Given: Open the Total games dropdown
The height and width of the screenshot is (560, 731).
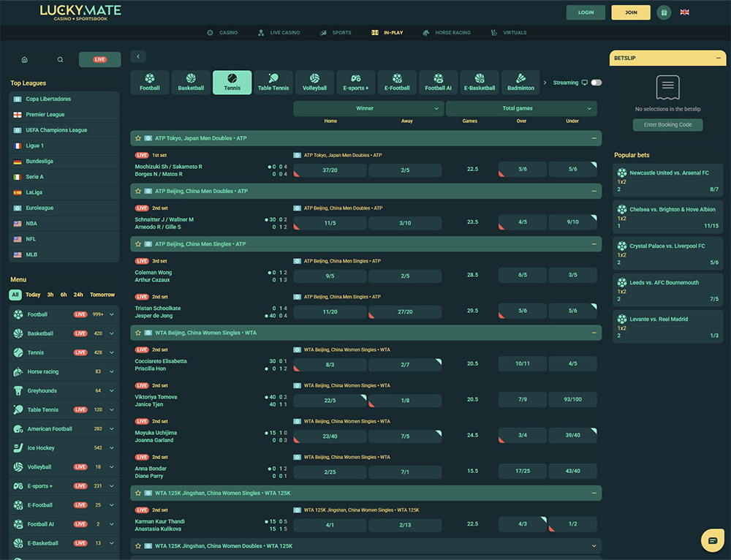Looking at the screenshot, I should [520, 108].
